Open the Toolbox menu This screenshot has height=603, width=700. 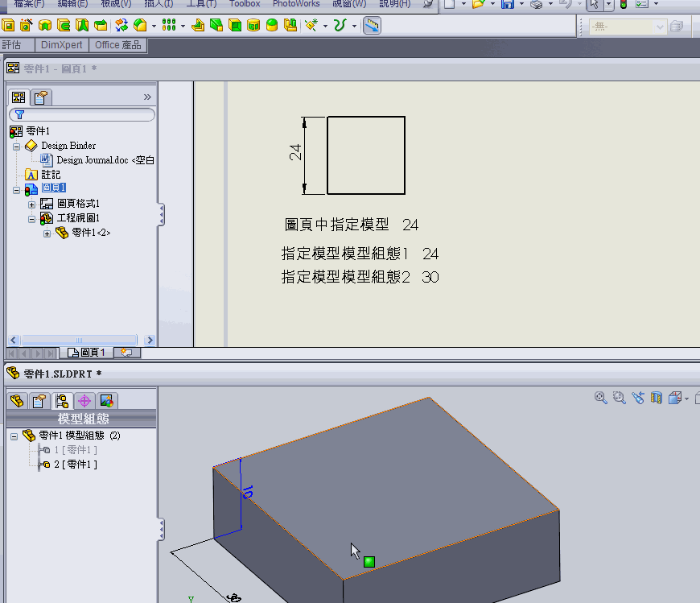(245, 3)
